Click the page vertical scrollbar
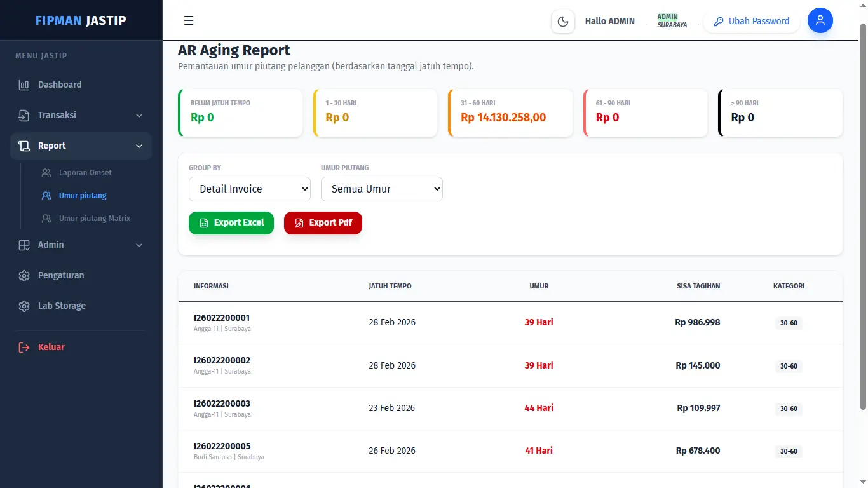 [x=863, y=216]
